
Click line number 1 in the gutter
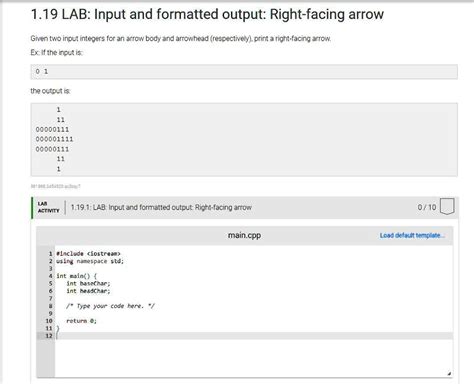coord(51,254)
